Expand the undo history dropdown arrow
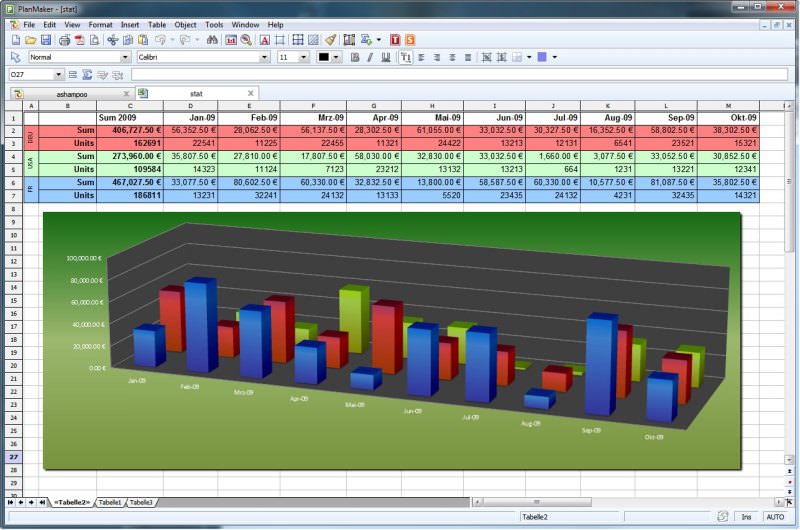Viewport: 800px width, 530px height. tap(172, 40)
